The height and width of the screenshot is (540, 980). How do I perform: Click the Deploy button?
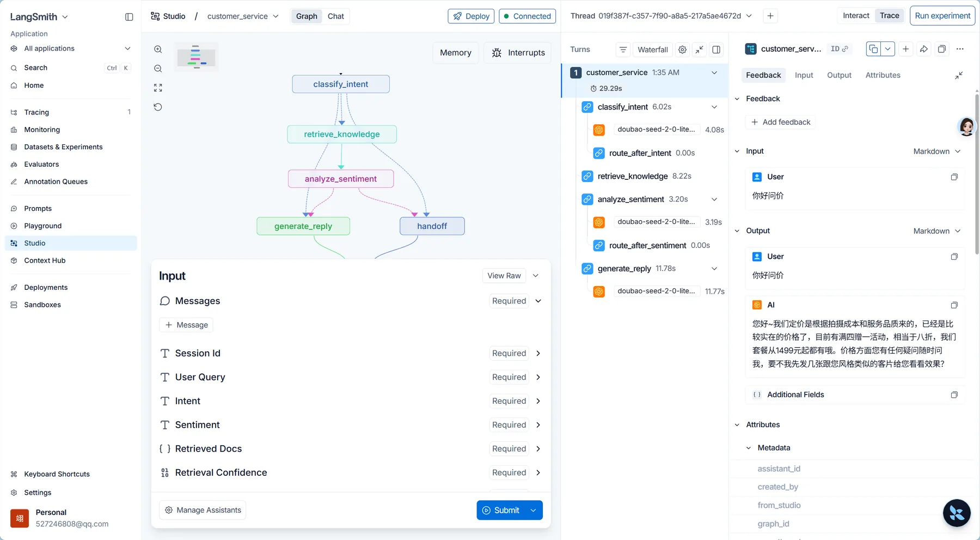471,16
